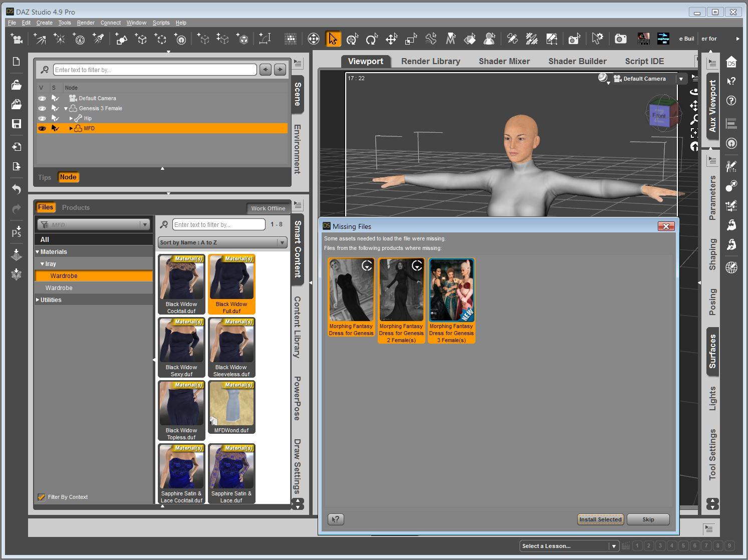Collapse the Genesis 3 Female tree node
Image resolution: width=748 pixels, height=560 pixels.
[66, 108]
